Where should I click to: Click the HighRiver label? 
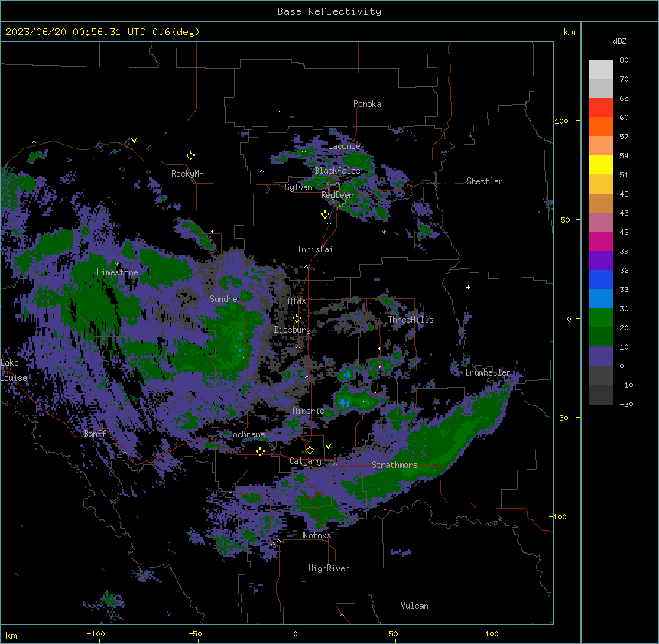point(329,568)
